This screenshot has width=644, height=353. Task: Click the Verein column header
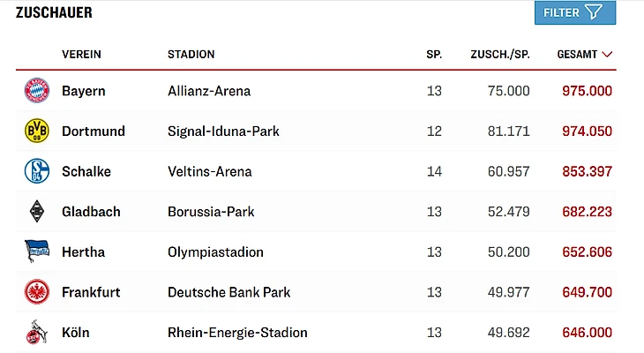click(x=81, y=54)
